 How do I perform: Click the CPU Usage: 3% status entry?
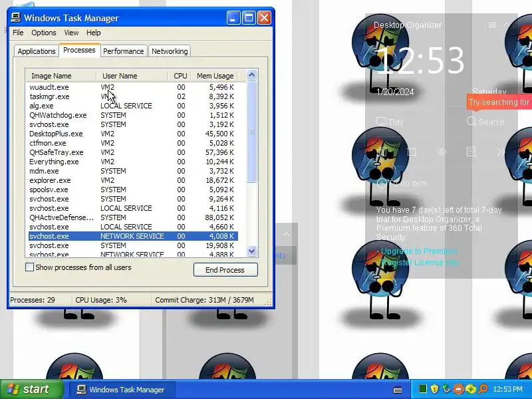tap(112, 301)
